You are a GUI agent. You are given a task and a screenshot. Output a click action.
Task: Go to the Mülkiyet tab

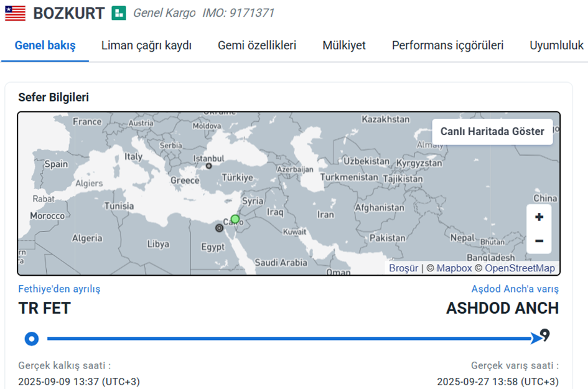pos(344,45)
